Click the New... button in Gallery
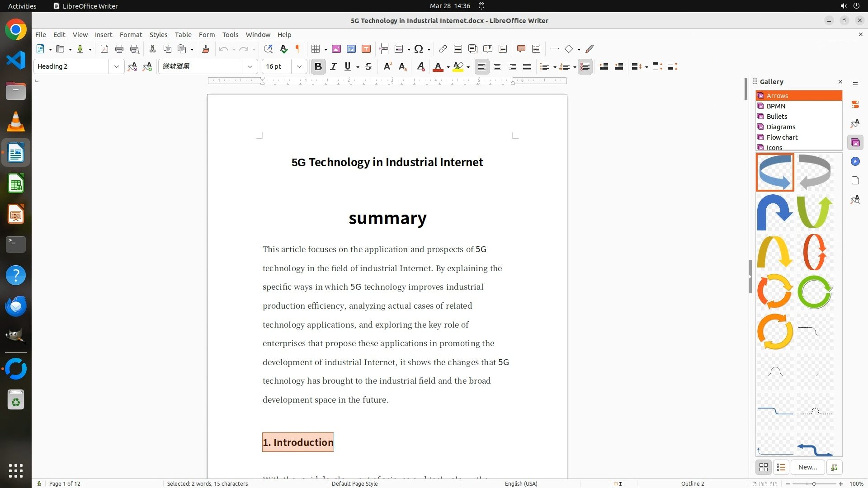Image resolution: width=868 pixels, height=488 pixels. point(807,467)
